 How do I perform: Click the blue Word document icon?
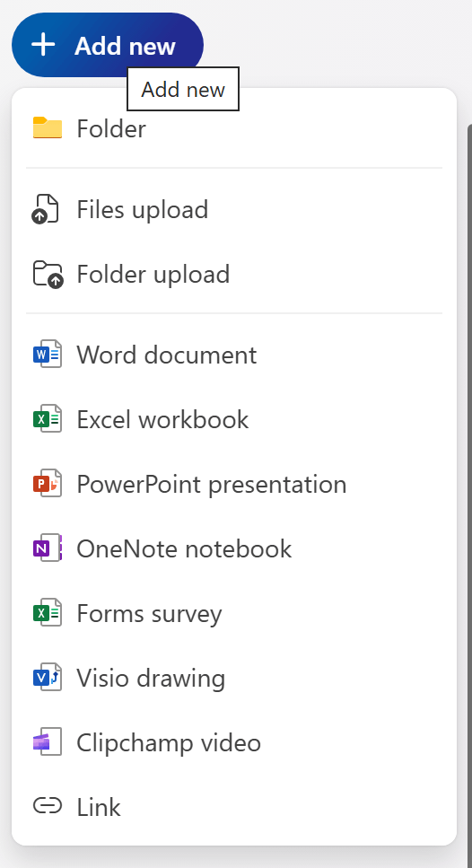(48, 355)
